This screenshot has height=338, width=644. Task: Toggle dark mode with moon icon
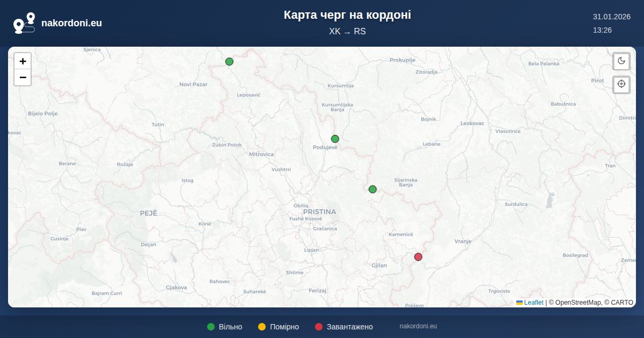[621, 61]
